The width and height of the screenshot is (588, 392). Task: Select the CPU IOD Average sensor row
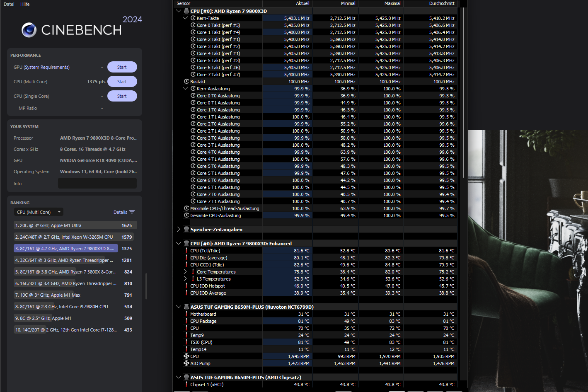[320, 293]
